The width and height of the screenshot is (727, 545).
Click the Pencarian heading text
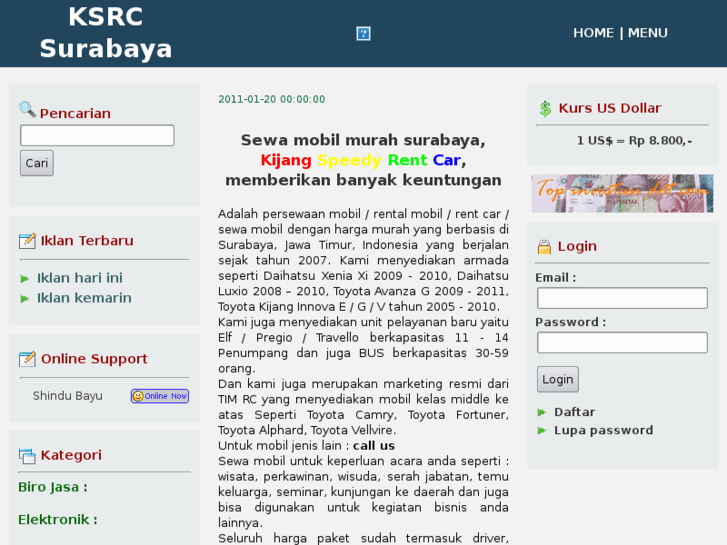pos(75,114)
